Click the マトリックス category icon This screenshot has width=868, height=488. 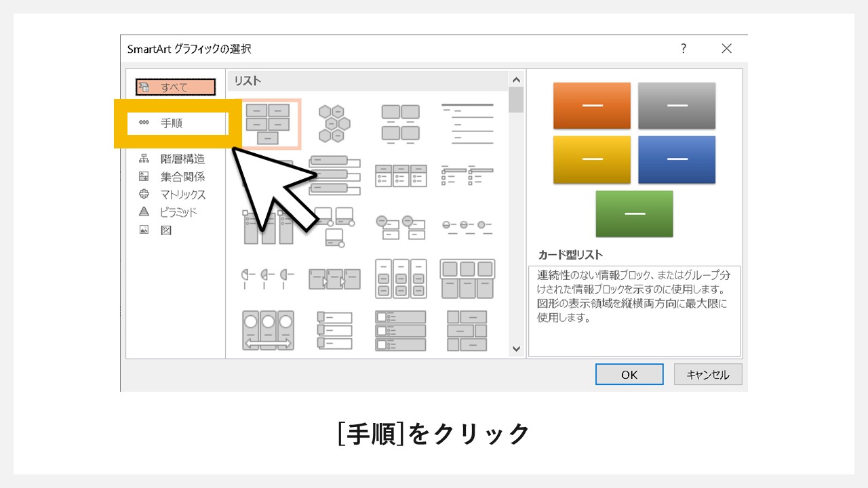point(145,194)
